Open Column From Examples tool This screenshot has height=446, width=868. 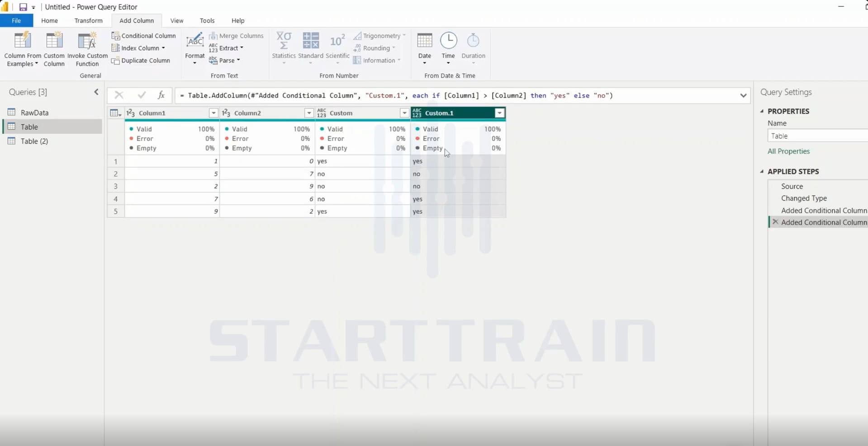click(x=23, y=49)
